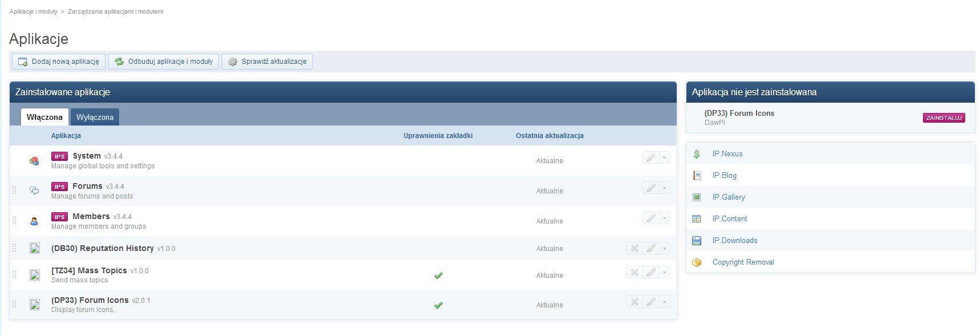Image resolution: width=980 pixels, height=336 pixels.
Task: Click the edit pencil for Forum Icons
Action: pos(650,302)
